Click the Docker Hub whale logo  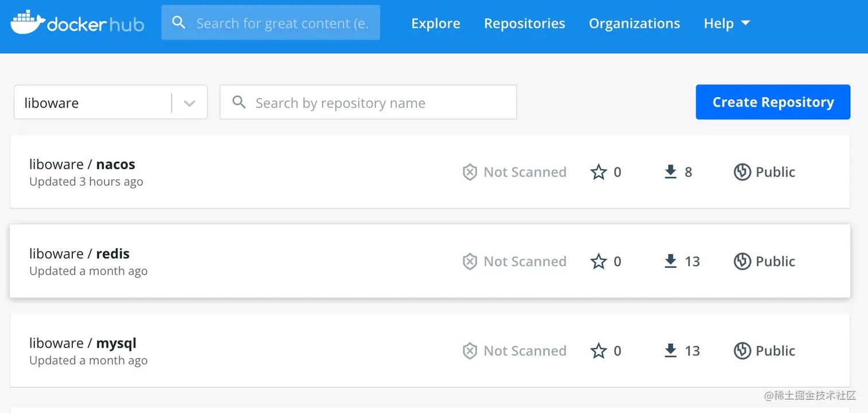(x=28, y=22)
